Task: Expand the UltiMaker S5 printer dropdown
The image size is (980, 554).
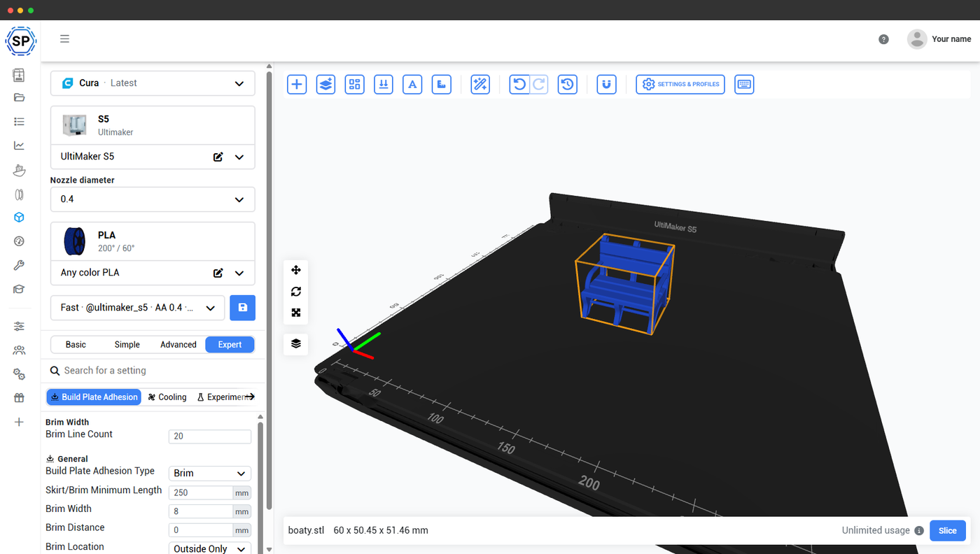Action: (239, 157)
